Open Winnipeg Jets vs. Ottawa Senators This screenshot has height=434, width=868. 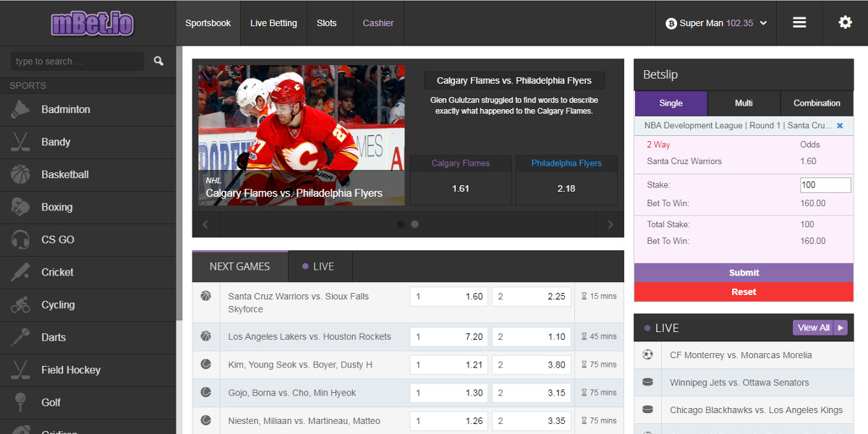coord(739,383)
